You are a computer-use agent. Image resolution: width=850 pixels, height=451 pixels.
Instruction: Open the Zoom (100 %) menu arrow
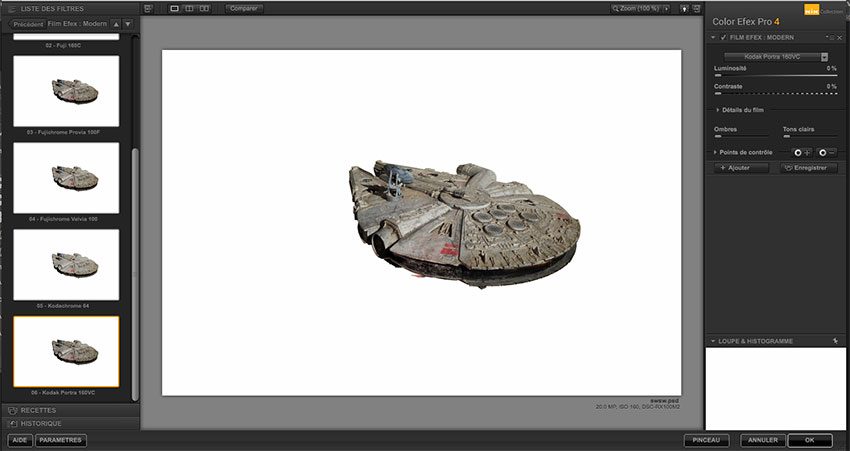click(x=666, y=9)
